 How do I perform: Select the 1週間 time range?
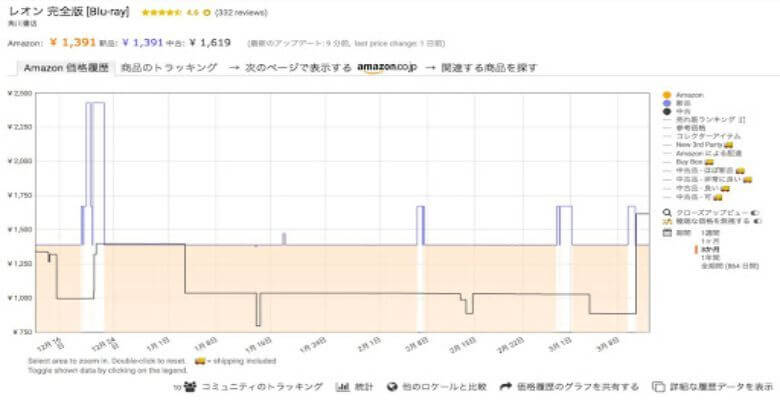click(711, 230)
